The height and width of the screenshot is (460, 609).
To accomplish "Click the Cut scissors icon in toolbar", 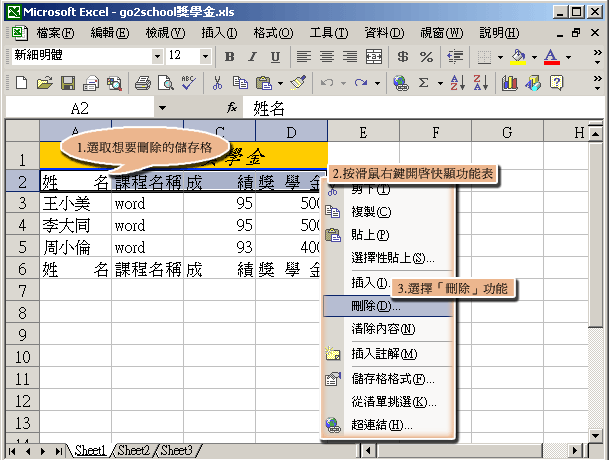I will tap(216, 83).
